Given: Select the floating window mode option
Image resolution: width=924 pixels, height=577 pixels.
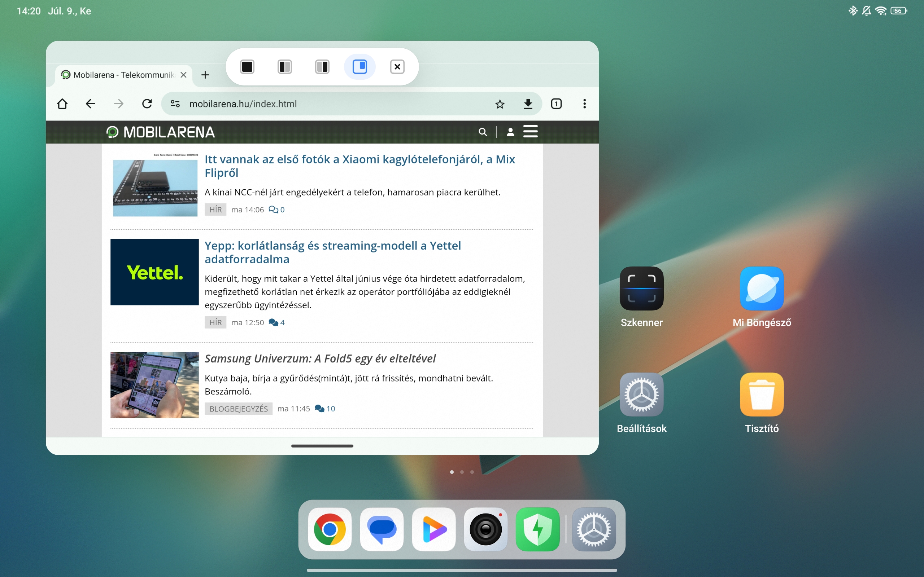Looking at the screenshot, I should [x=359, y=67].
